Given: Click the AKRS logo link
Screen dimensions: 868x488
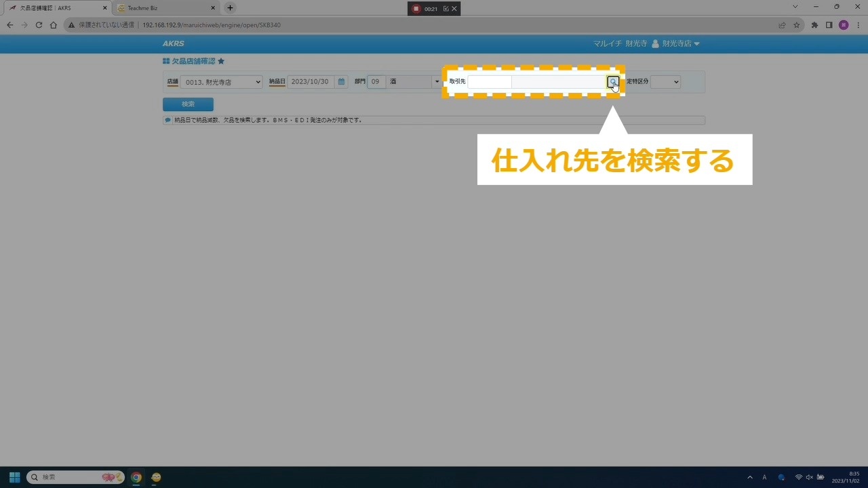Looking at the screenshot, I should click(173, 44).
